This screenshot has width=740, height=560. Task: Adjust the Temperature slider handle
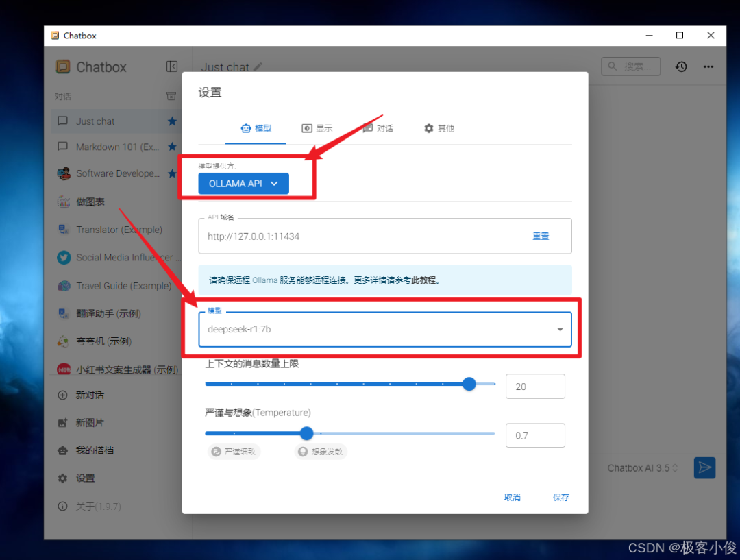pos(307,433)
